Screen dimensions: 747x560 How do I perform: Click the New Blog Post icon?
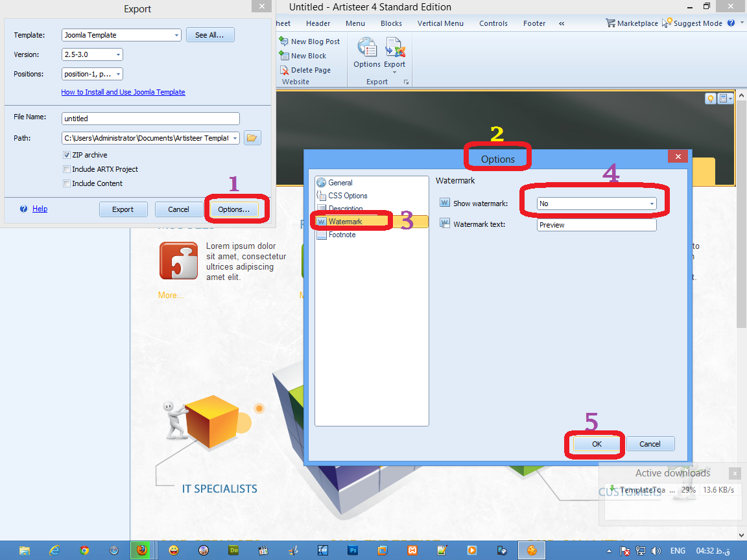284,41
